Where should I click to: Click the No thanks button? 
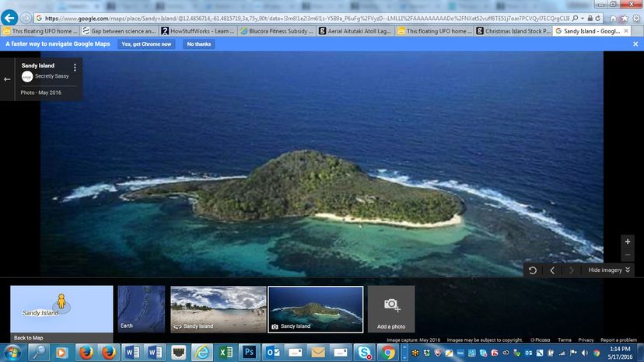coord(199,44)
